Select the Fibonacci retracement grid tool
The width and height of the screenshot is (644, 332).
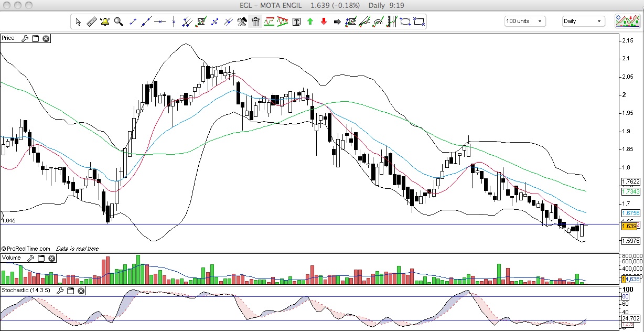[201, 22]
